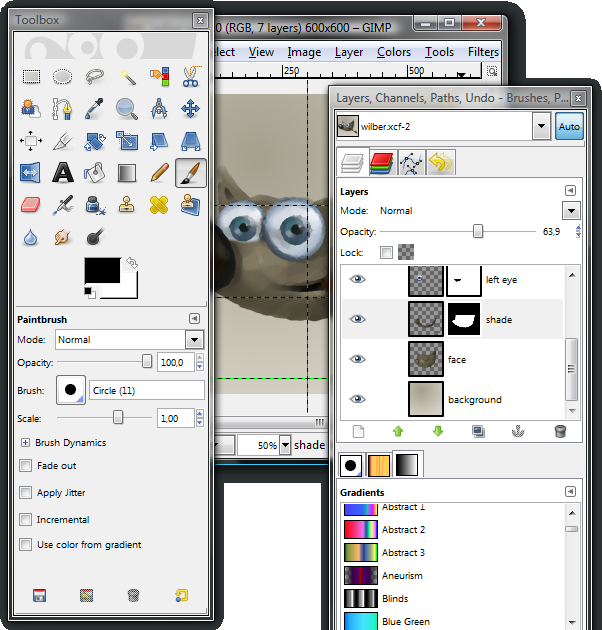Select the Eraser tool
The height and width of the screenshot is (630, 602).
tap(31, 205)
